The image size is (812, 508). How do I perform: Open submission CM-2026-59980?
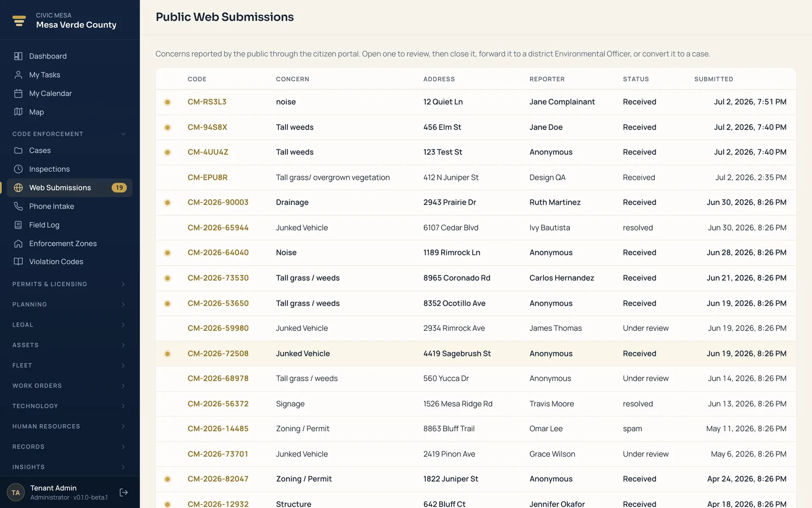[x=218, y=328]
